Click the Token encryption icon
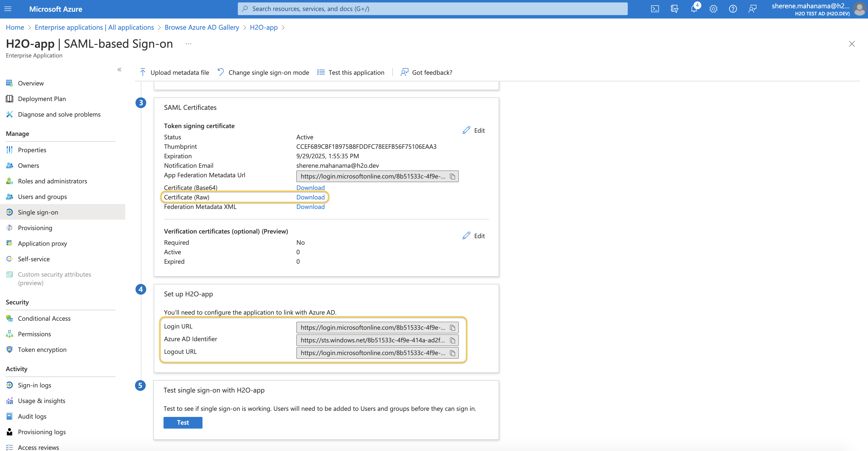Image resolution: width=868 pixels, height=451 pixels. point(10,349)
